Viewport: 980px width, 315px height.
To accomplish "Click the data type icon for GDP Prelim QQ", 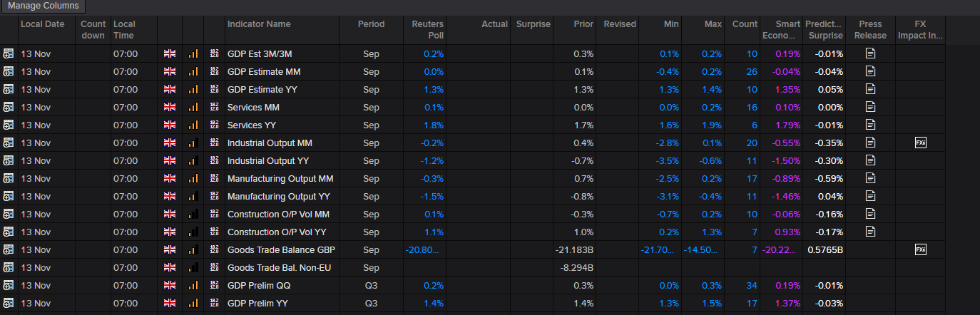I will (214, 285).
